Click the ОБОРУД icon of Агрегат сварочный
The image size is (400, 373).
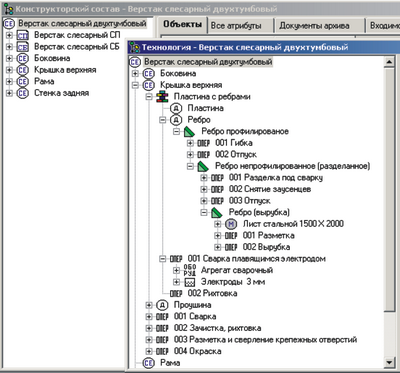(x=190, y=270)
